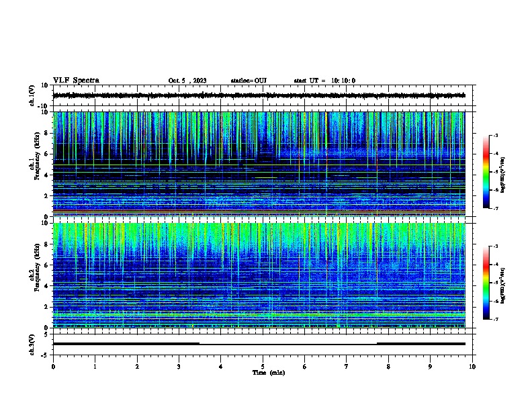This screenshot has width=532, height=411.
Task: Click time axis tick label 7
Action: coord(347,367)
